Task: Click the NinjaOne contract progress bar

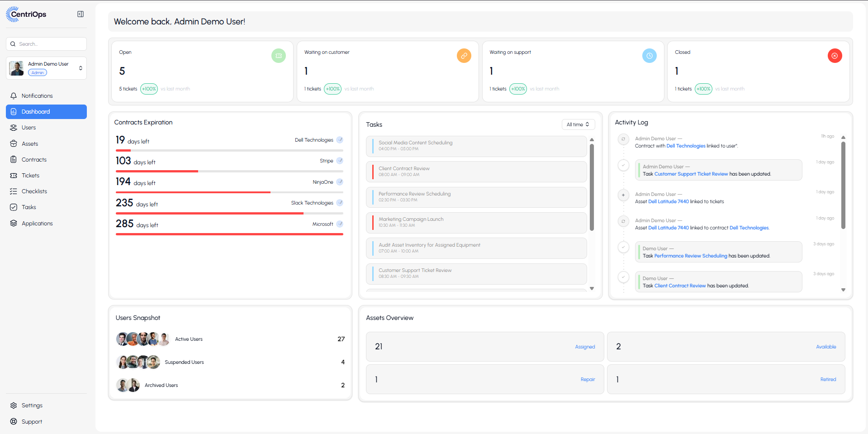Action: coord(229,192)
